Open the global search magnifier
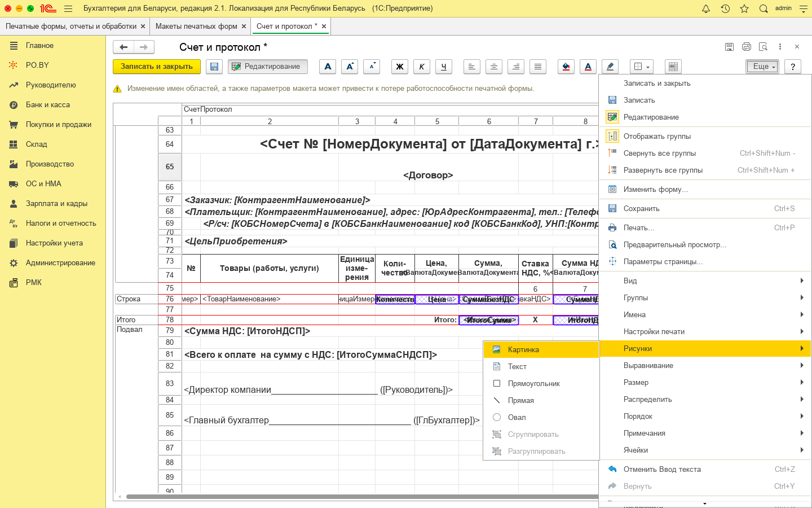 point(764,8)
